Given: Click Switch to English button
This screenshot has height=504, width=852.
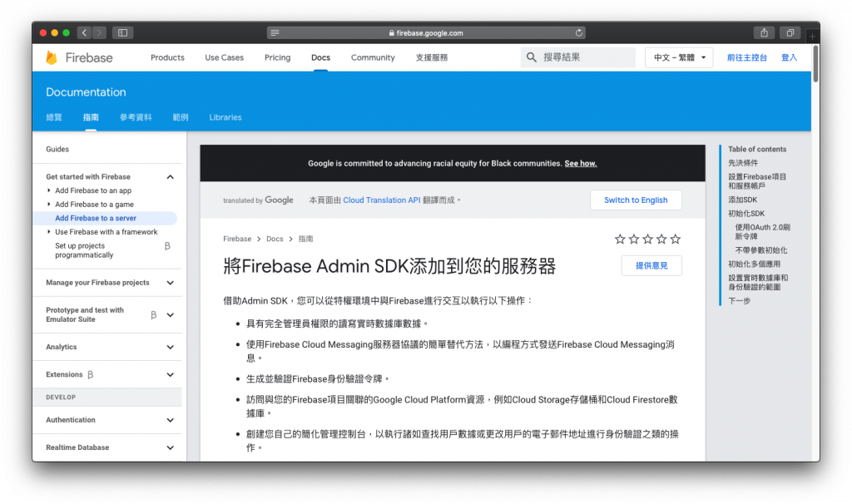Looking at the screenshot, I should point(636,200).
